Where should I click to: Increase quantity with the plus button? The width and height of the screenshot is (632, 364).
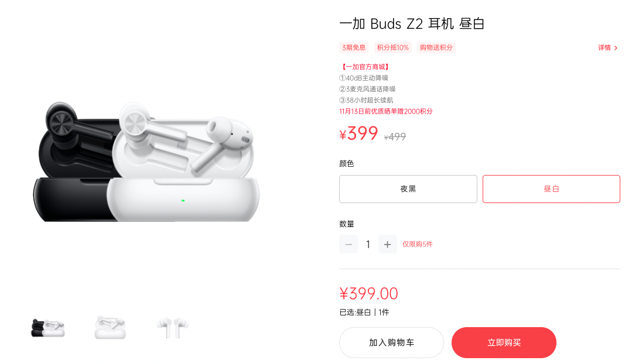(x=387, y=244)
